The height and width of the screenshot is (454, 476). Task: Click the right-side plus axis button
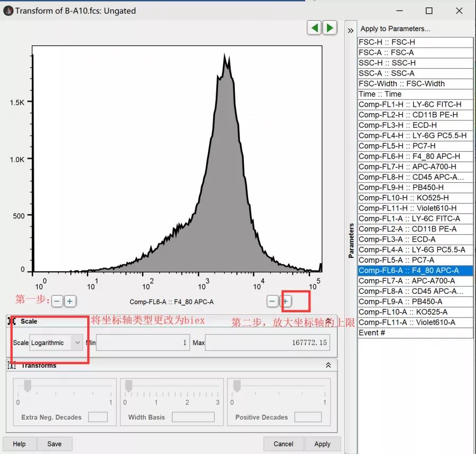(x=286, y=301)
